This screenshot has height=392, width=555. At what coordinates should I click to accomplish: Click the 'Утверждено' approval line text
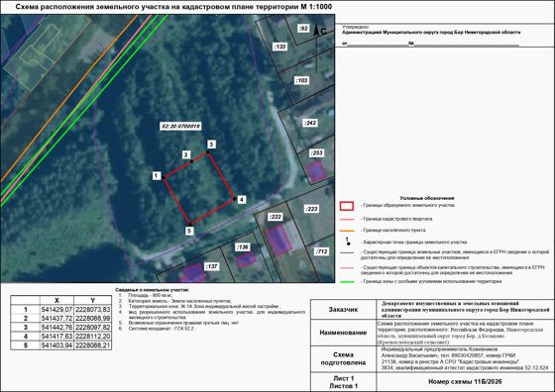(x=356, y=27)
